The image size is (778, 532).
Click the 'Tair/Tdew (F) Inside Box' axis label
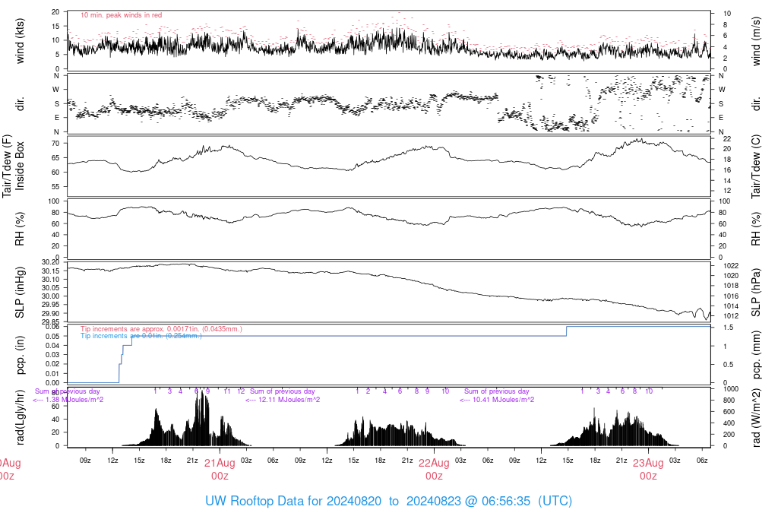(14, 166)
